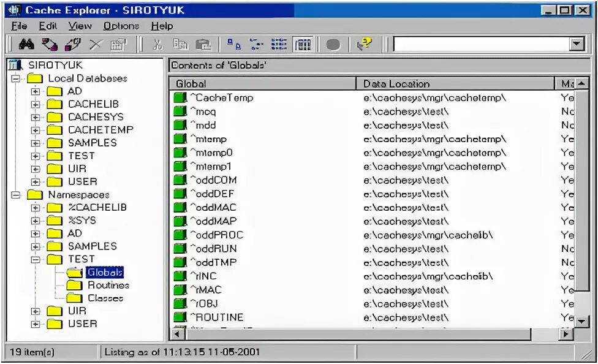Click the folder icon beside CACHESYS

(x=55, y=117)
